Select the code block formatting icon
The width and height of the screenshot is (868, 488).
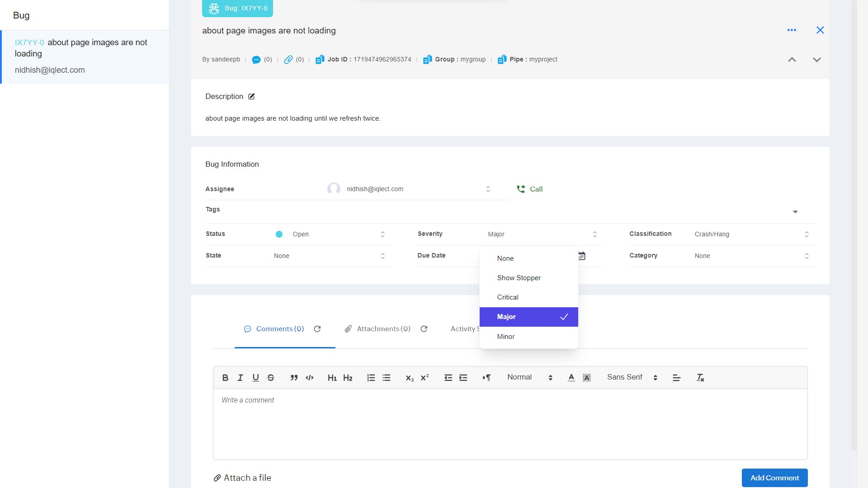(309, 377)
